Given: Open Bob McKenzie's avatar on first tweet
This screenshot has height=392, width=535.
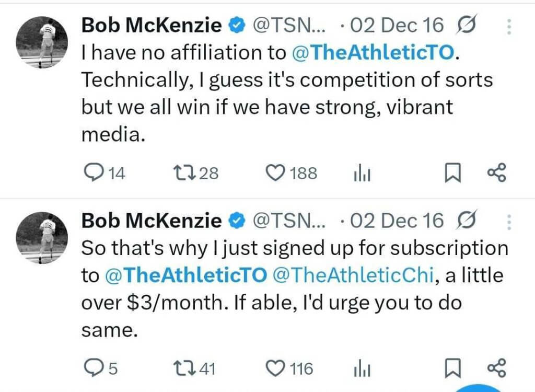Looking at the screenshot, I should point(42,42).
